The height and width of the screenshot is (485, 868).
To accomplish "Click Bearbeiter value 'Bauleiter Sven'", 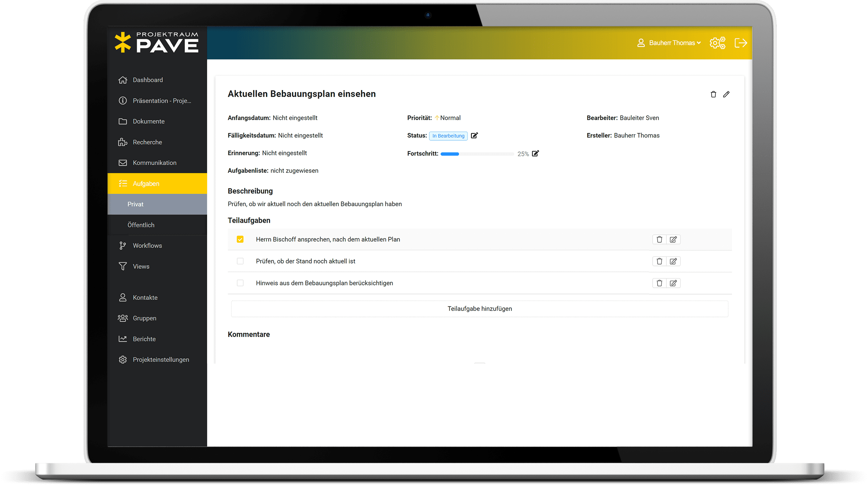I will tap(639, 118).
